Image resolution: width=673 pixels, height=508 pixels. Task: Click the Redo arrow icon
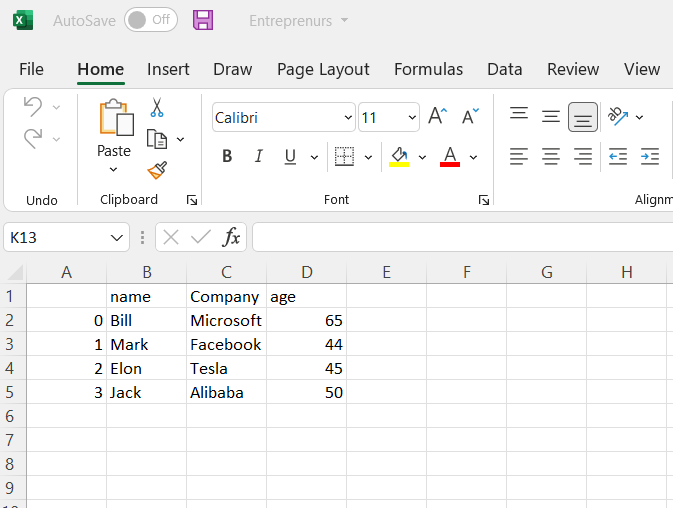tap(33, 139)
